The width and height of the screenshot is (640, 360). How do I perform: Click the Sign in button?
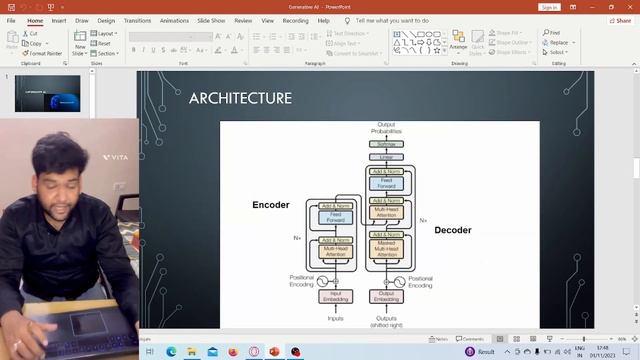[x=549, y=7]
